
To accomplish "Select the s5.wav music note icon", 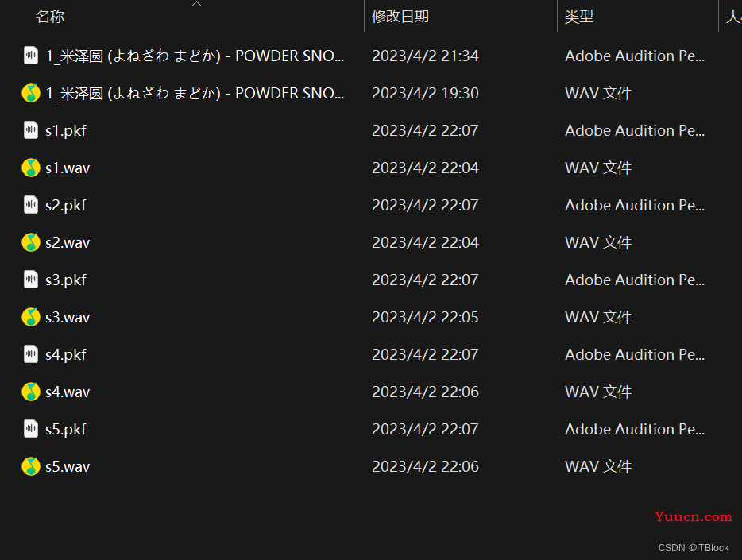I will [x=31, y=466].
